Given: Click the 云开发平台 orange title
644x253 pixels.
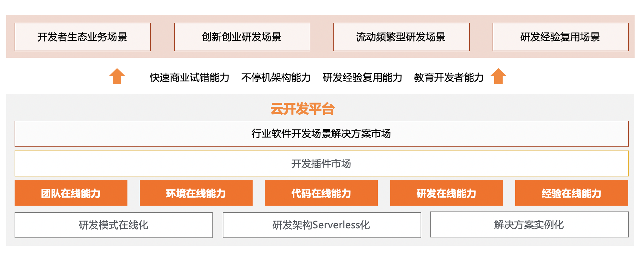Looking at the screenshot, I should pos(303,109).
